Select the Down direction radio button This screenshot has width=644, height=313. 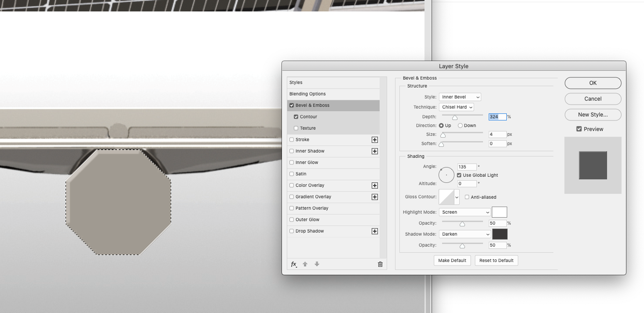(459, 125)
